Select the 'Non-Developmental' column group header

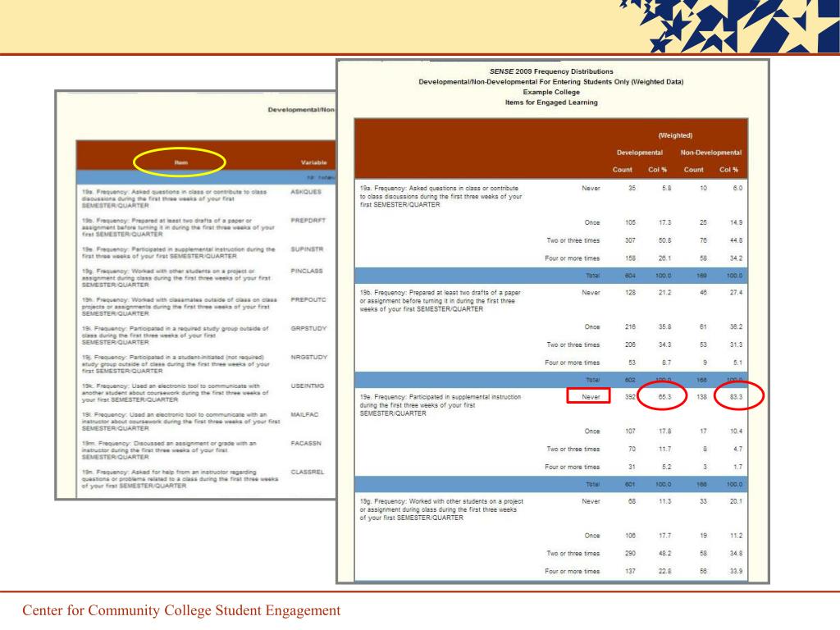[x=711, y=153]
